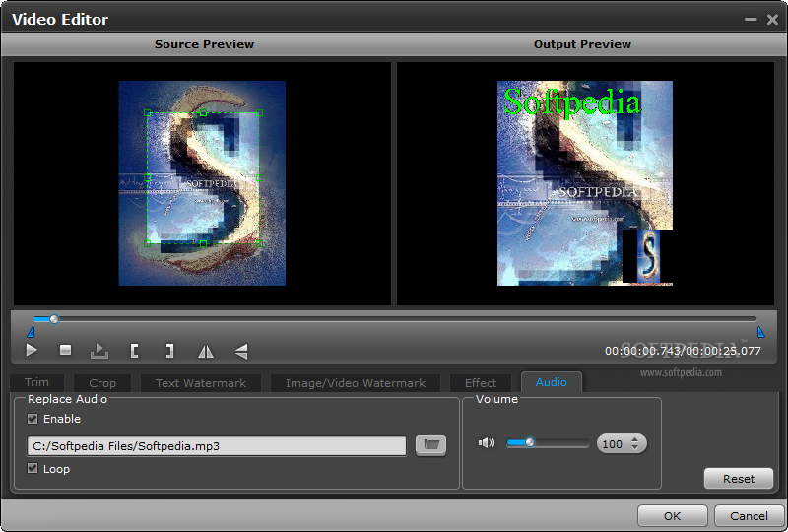
Task: Click the Reset button
Action: pyautogui.click(x=738, y=478)
